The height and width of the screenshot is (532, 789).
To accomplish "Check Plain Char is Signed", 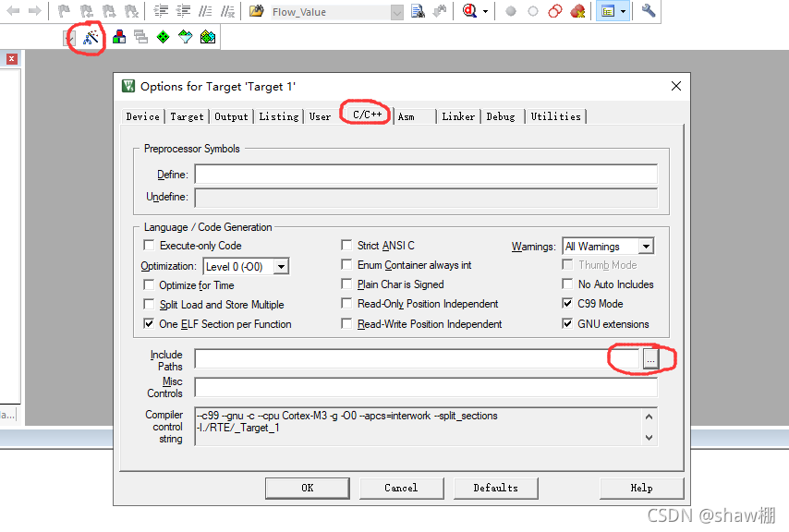I will tap(346, 284).
